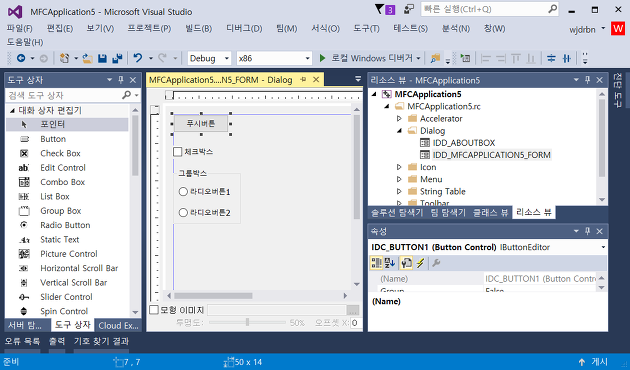630x370 pixels.
Task: Expand the Accelerator folder
Action: (x=399, y=119)
